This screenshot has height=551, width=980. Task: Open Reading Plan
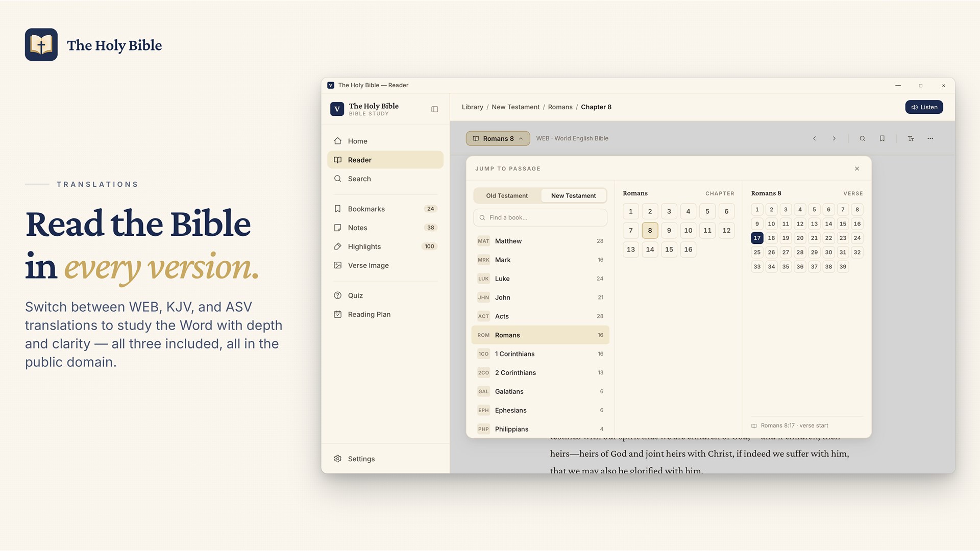click(385, 315)
